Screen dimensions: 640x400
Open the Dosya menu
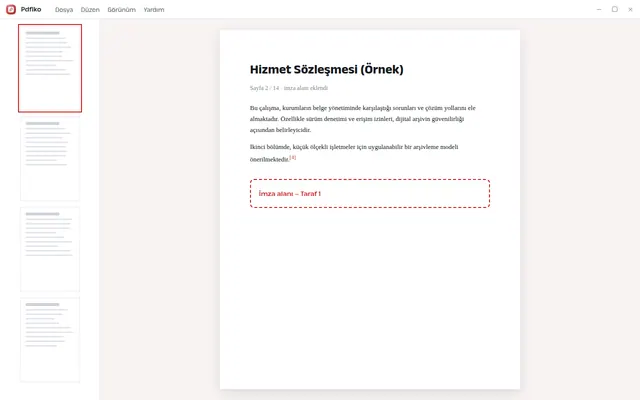(x=64, y=10)
